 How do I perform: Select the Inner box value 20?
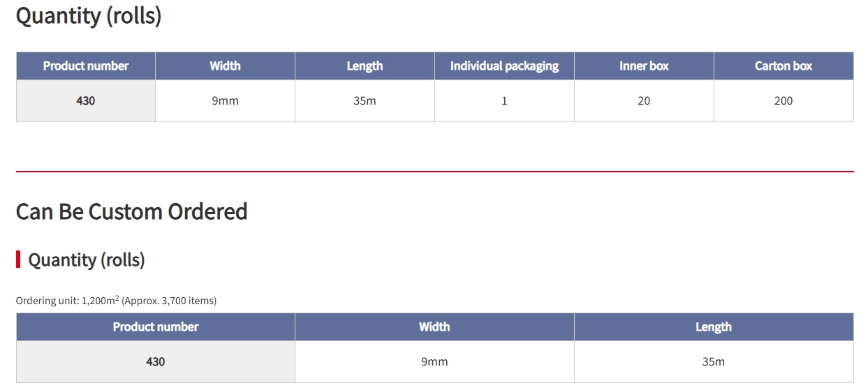pyautogui.click(x=644, y=100)
